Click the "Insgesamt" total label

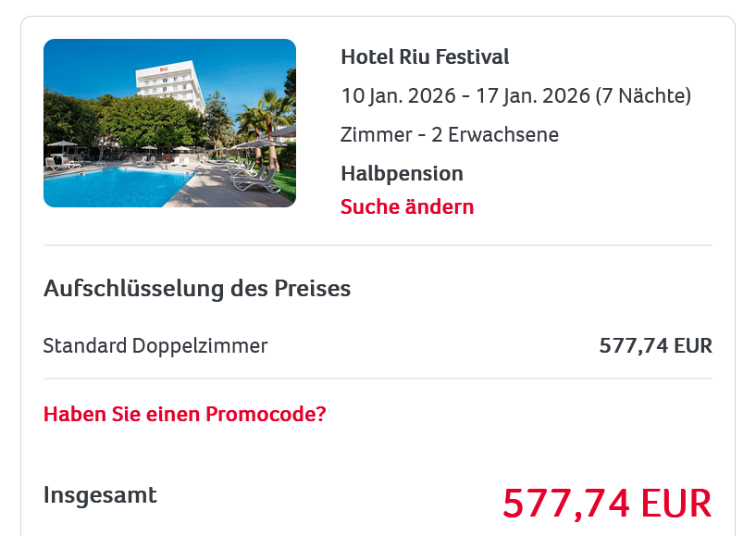pyautogui.click(x=100, y=495)
